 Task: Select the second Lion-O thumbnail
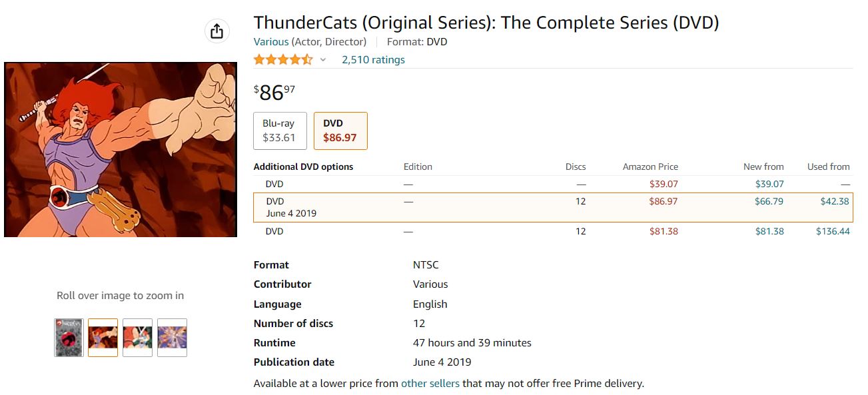[102, 337]
